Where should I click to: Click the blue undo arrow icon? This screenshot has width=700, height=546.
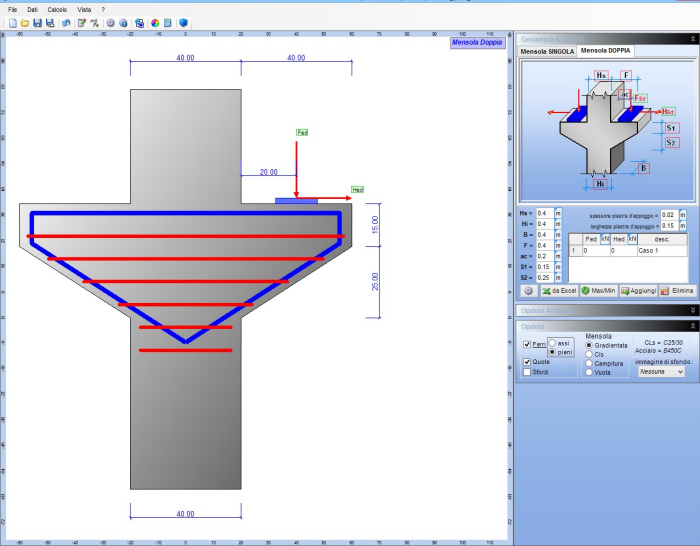coord(66,23)
